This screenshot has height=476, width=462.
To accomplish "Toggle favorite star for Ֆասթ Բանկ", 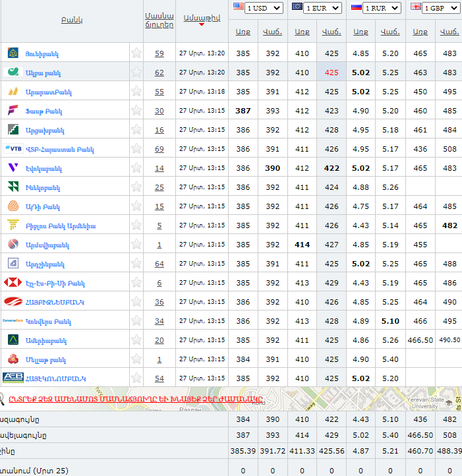I will (136, 111).
